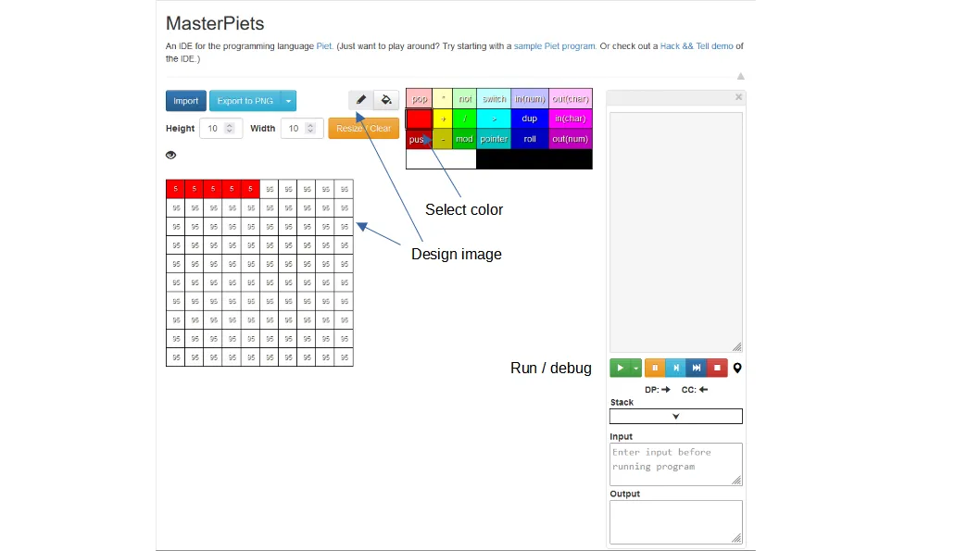This screenshot has width=980, height=551.
Task: Open the Export to PNG dropdown arrow
Action: (x=288, y=101)
